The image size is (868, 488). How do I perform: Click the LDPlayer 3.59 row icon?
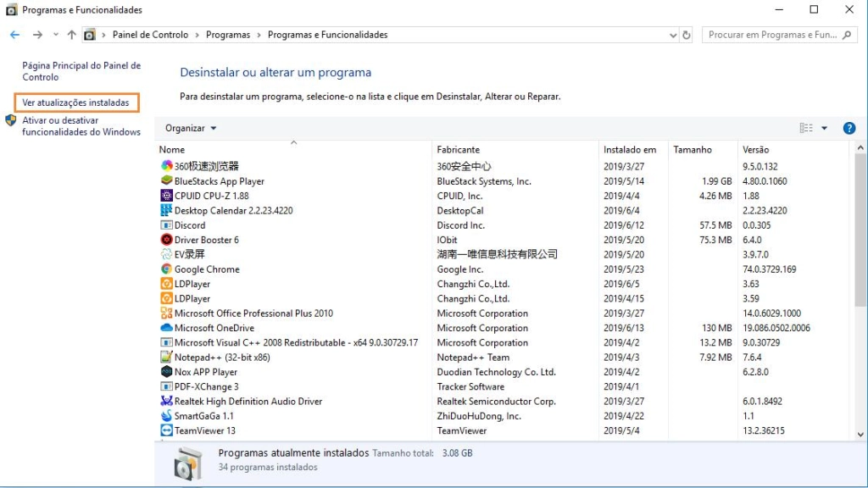[166, 298]
